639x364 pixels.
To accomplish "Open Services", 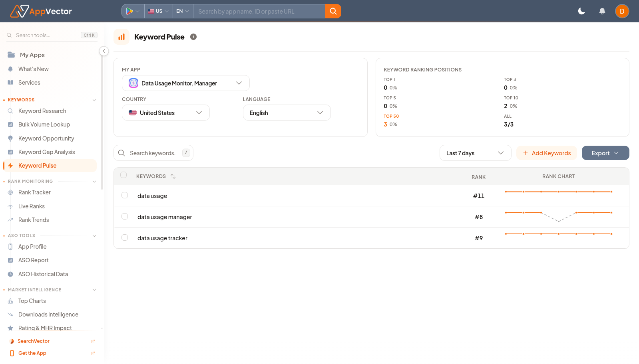I will [29, 83].
